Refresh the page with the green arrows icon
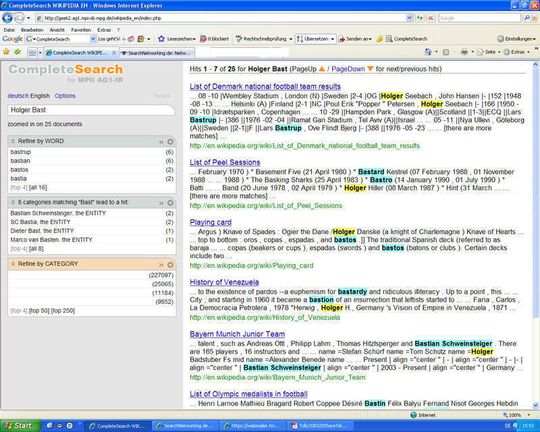Image resolution: width=540 pixels, height=432 pixels. [x=420, y=18]
